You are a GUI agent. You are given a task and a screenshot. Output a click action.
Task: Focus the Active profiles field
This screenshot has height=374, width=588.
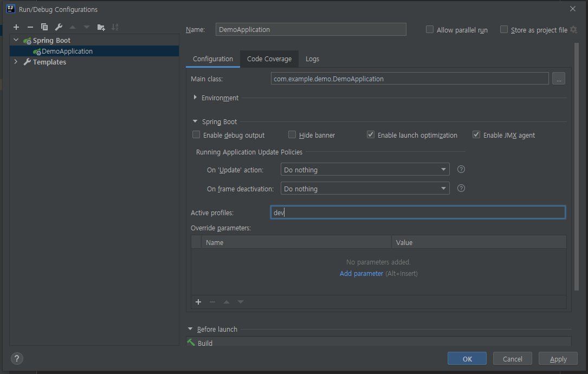coord(418,212)
